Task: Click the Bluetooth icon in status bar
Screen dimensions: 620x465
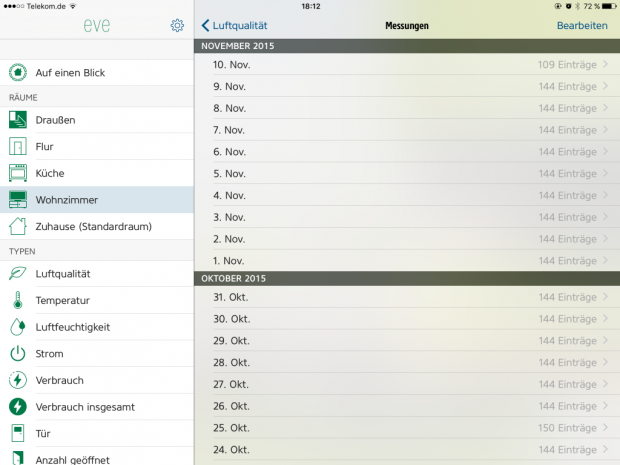Action: tap(577, 6)
